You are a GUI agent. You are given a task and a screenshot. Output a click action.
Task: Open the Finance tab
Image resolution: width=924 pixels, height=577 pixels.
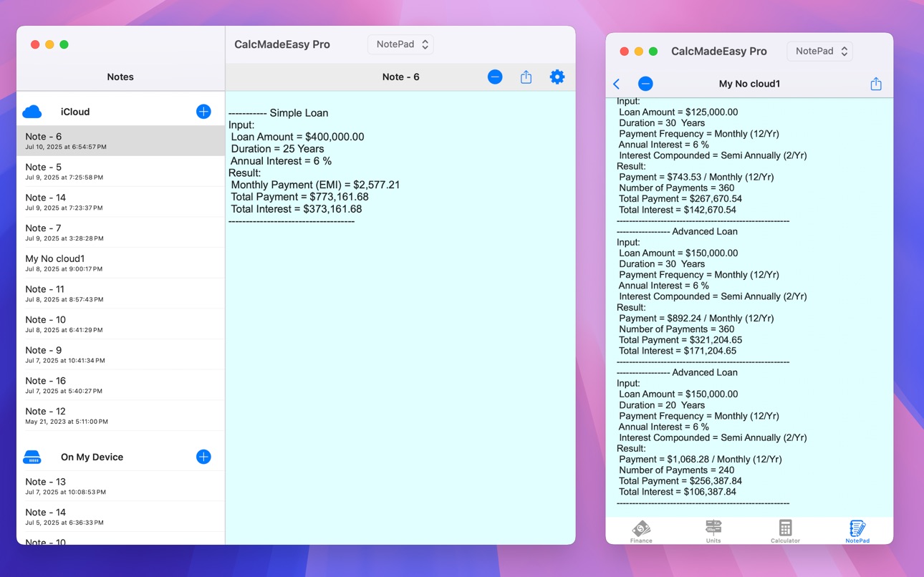641,532
